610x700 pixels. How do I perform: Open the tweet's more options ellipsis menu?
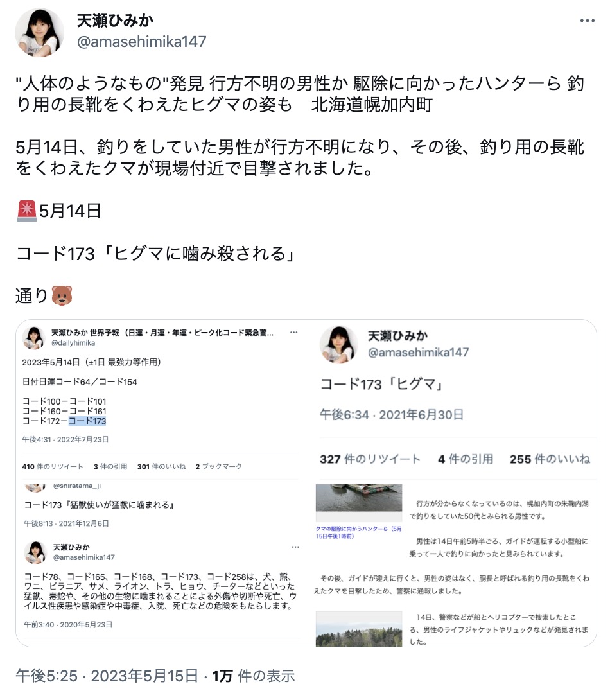pos(588,21)
